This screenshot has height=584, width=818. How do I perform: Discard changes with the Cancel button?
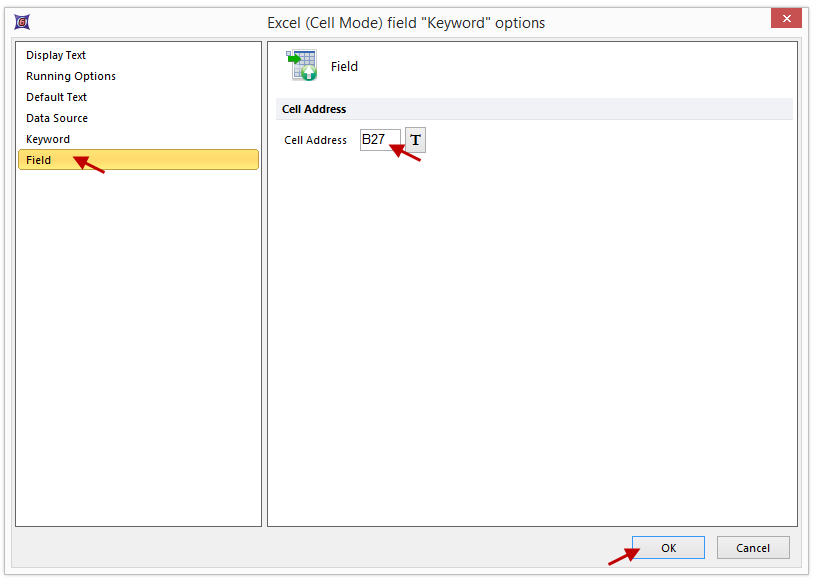click(753, 548)
